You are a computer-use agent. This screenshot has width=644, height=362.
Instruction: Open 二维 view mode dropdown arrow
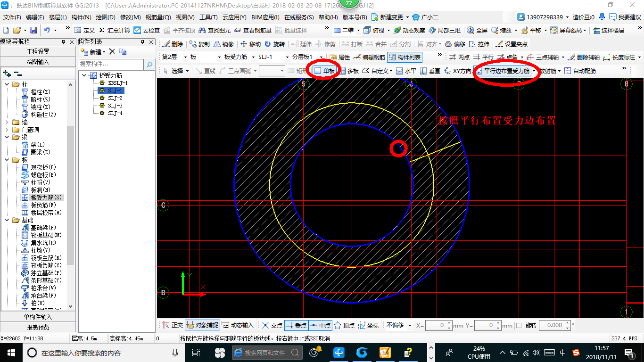(x=358, y=30)
